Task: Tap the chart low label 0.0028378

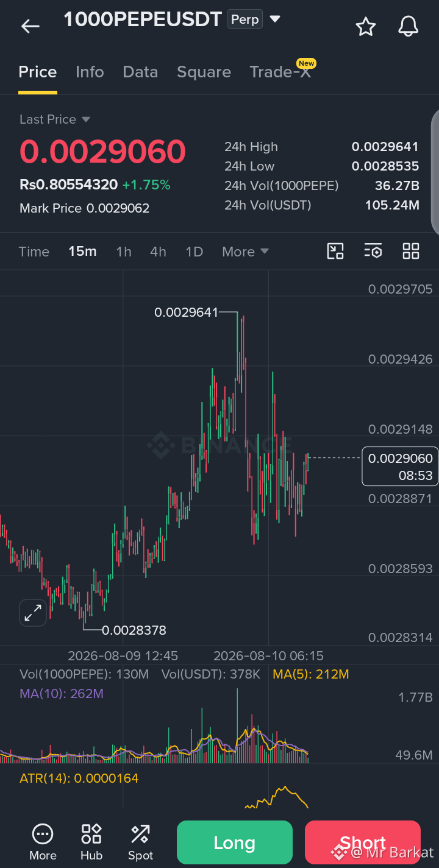Action: pyautogui.click(x=134, y=630)
